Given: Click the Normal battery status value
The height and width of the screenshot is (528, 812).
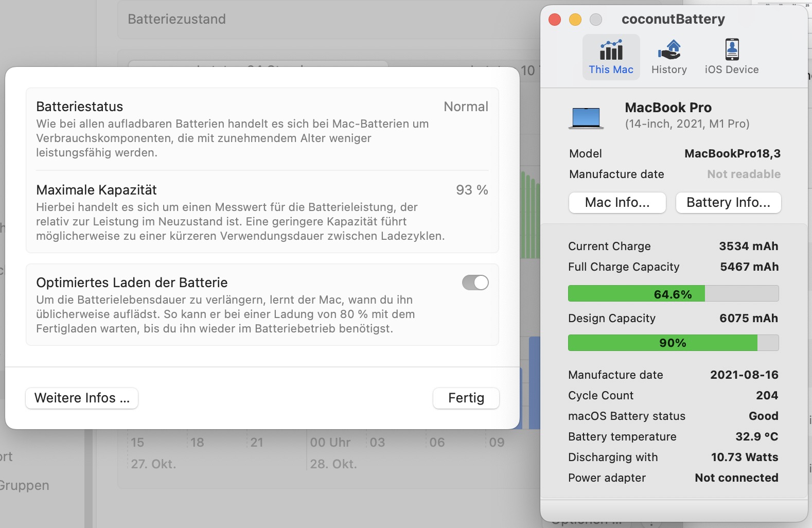Looking at the screenshot, I should (x=466, y=107).
